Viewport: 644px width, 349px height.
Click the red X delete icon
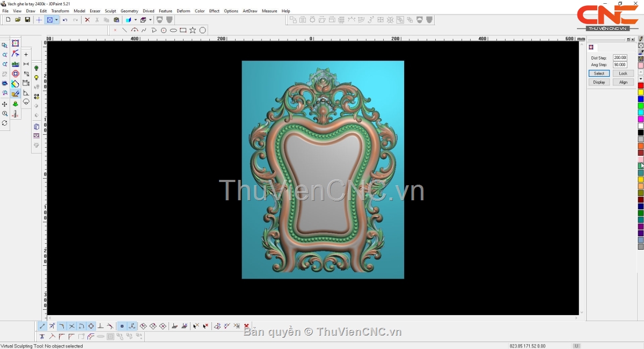point(87,20)
